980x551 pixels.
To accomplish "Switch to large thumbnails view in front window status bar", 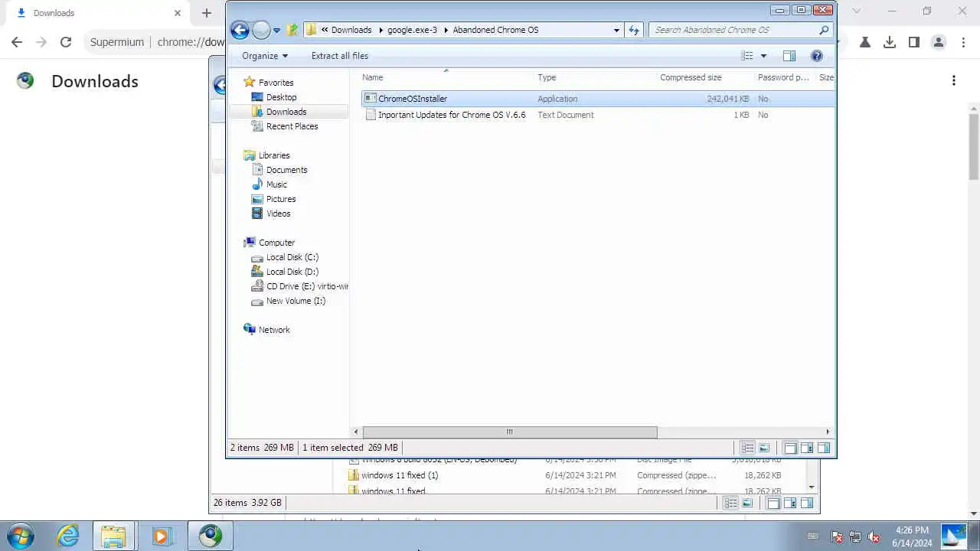I will coord(764,448).
